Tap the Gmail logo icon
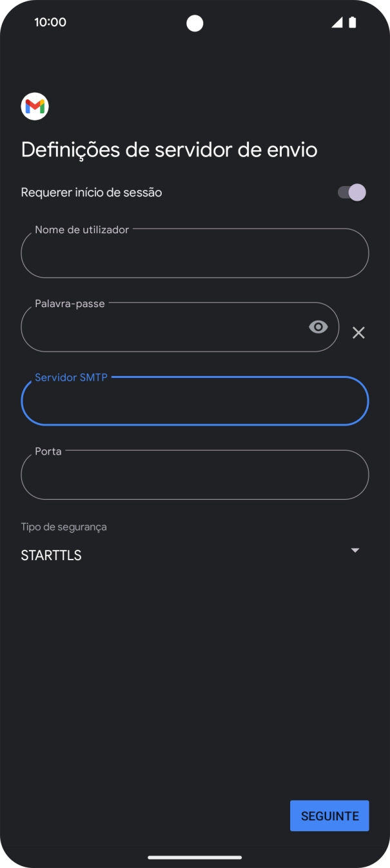The height and width of the screenshot is (868, 390). click(x=35, y=107)
